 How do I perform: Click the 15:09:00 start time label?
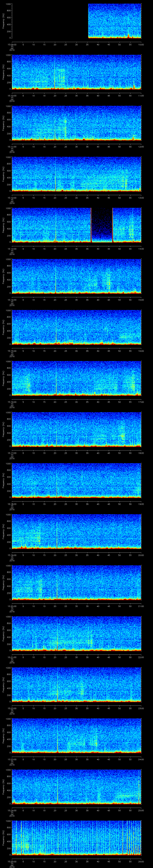tap(12, 44)
